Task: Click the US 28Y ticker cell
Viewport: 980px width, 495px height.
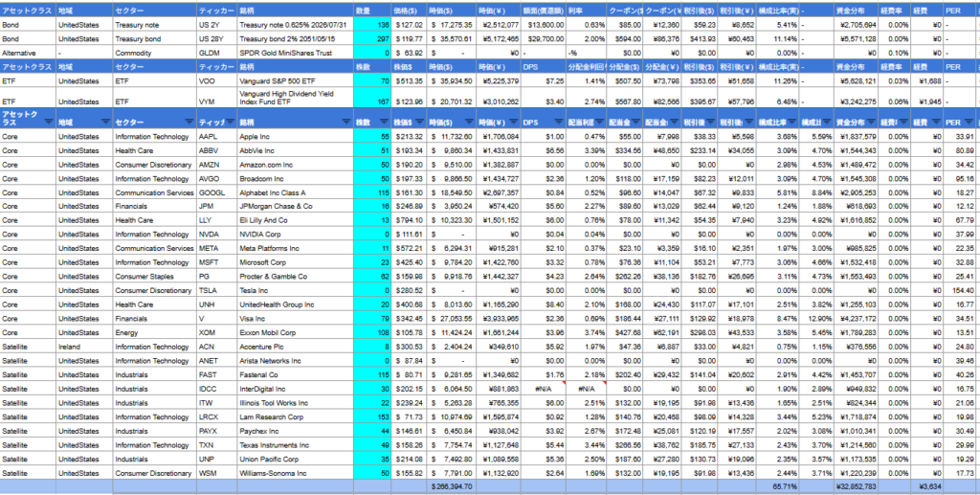Action: pos(217,38)
